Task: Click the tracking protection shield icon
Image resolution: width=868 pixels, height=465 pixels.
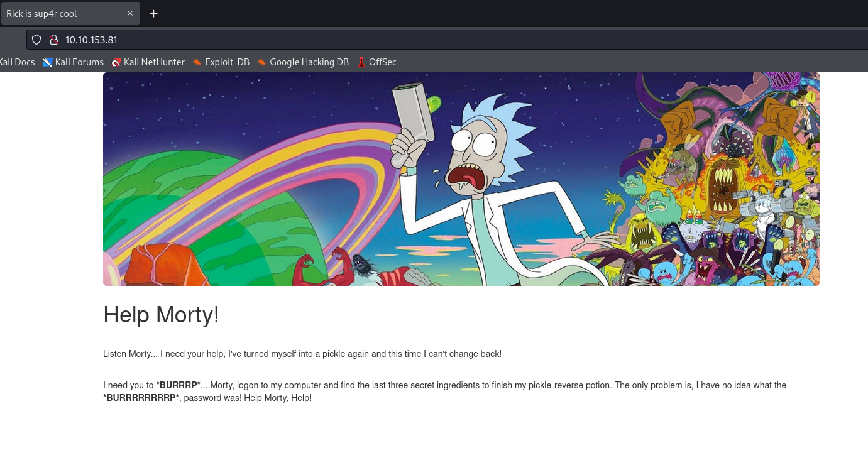Action: click(36, 40)
